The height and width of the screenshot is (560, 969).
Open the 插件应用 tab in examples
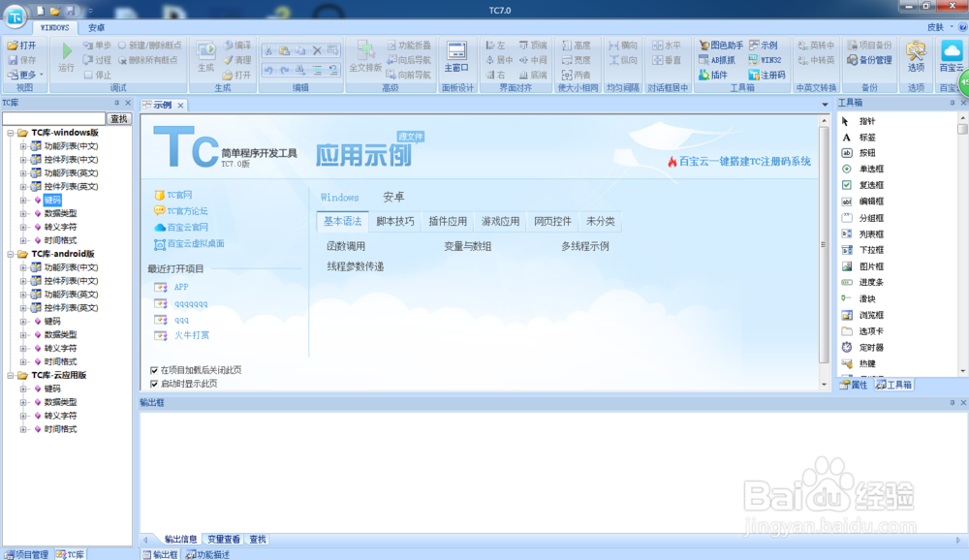pos(448,221)
